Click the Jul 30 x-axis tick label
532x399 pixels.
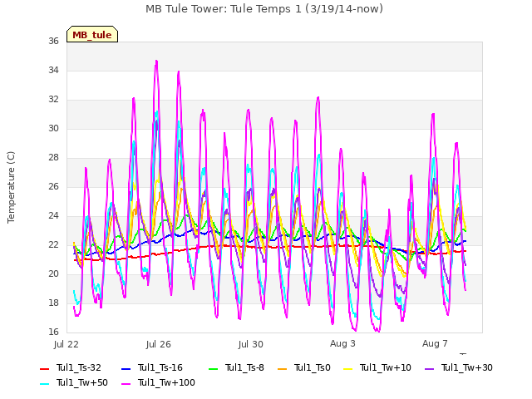click(x=251, y=344)
